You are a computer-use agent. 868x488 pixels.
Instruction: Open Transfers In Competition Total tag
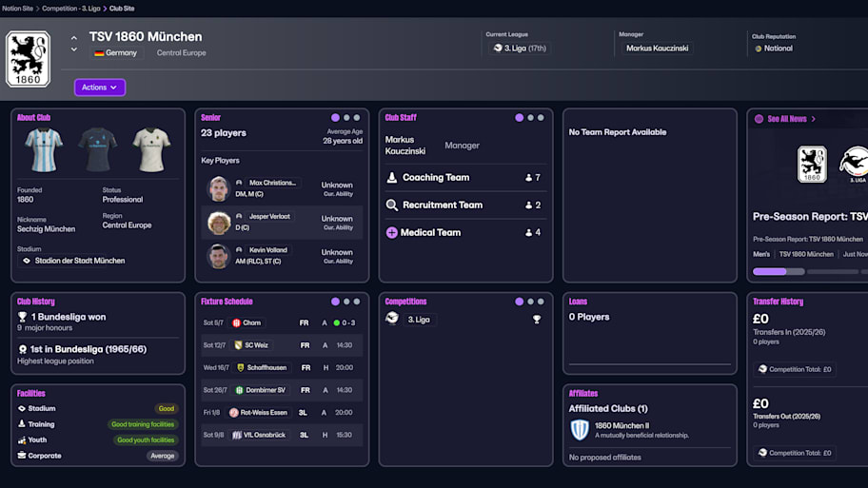tap(795, 369)
